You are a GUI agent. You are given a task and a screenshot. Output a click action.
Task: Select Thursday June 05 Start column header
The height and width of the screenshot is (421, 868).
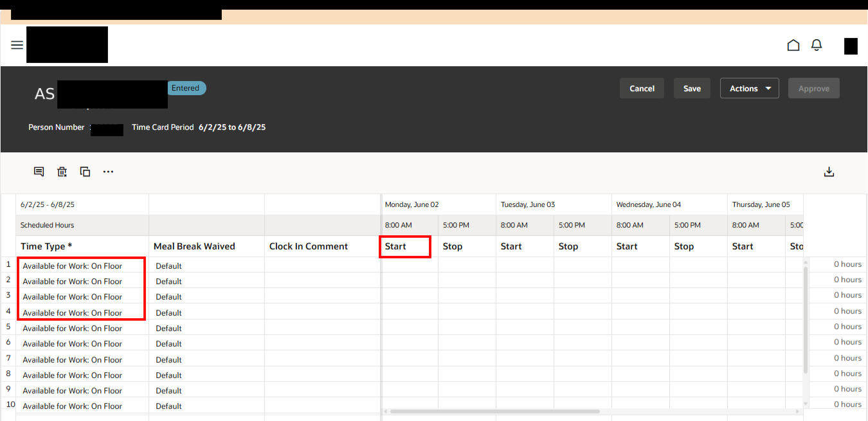(x=756, y=246)
